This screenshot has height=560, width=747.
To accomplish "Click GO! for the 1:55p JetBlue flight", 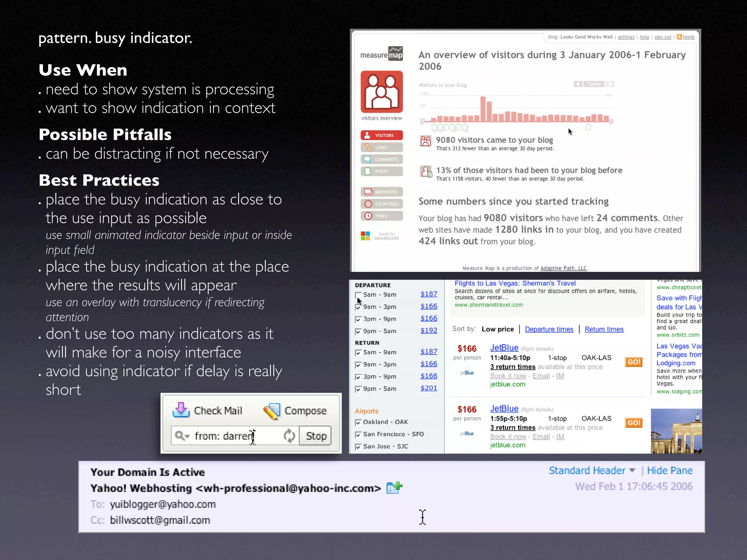I will tap(634, 423).
